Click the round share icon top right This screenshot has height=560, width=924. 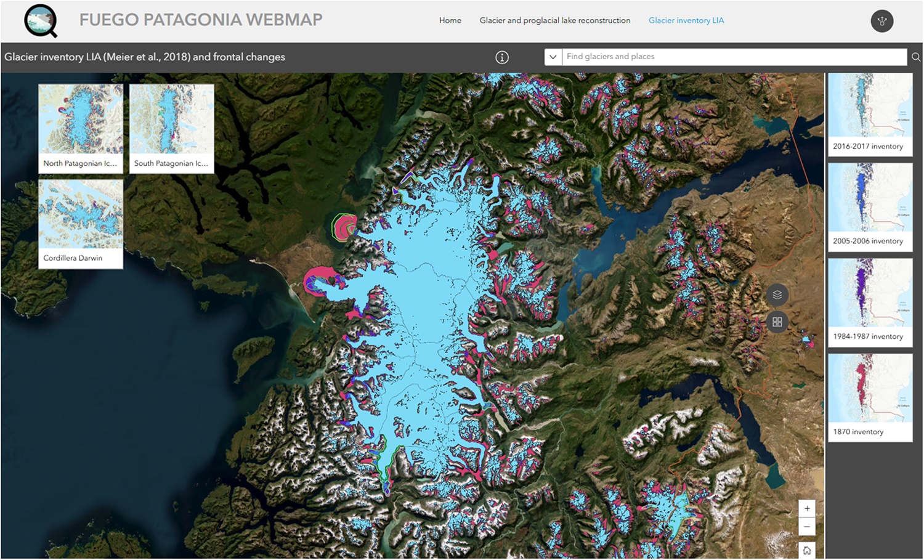coord(882,21)
